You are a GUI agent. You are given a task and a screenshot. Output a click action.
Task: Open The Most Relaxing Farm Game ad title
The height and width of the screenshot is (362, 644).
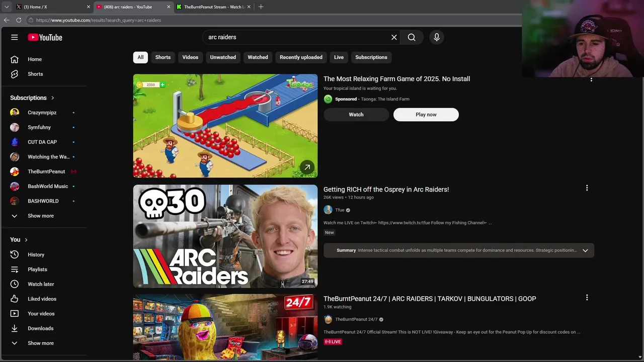point(396,79)
